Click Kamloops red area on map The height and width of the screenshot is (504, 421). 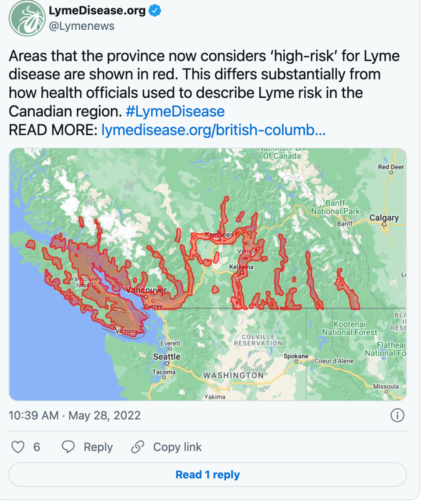coord(219,234)
